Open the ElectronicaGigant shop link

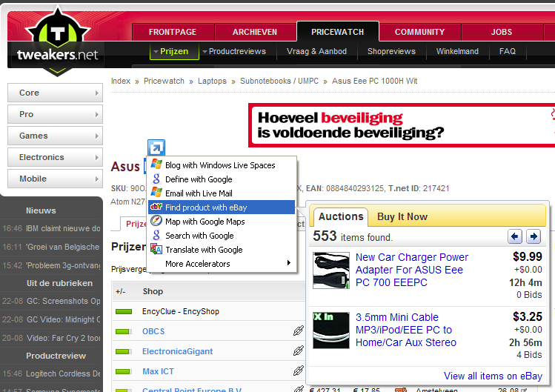click(x=177, y=351)
